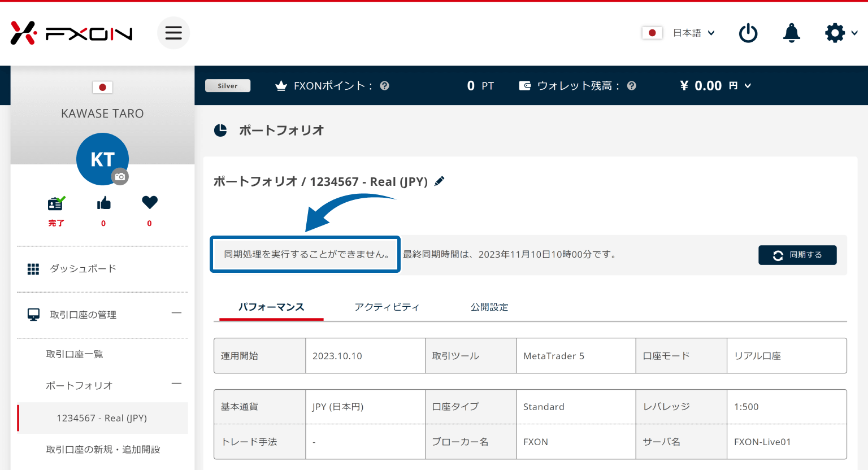Image resolution: width=868 pixels, height=470 pixels.
Task: Click help icon next to ウォレット残高
Action: coord(632,86)
